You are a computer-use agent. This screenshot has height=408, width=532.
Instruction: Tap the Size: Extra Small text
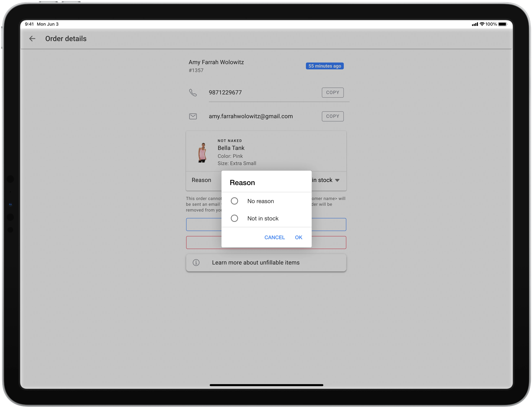[x=237, y=163]
